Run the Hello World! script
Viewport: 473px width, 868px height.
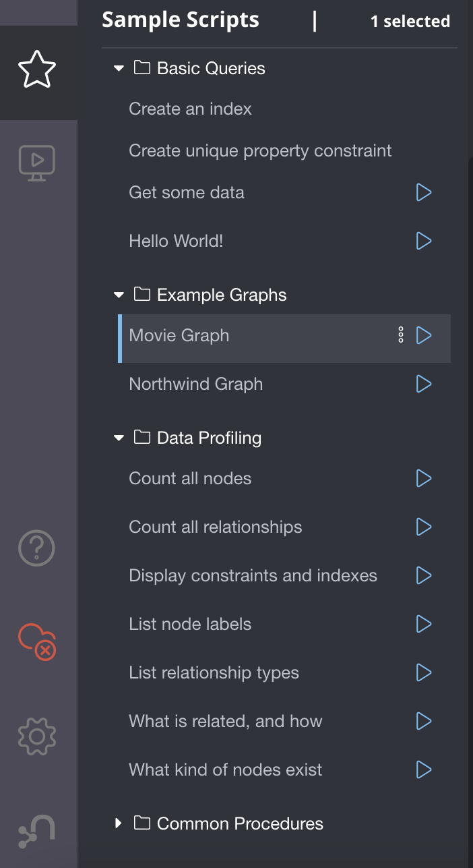[x=424, y=241]
